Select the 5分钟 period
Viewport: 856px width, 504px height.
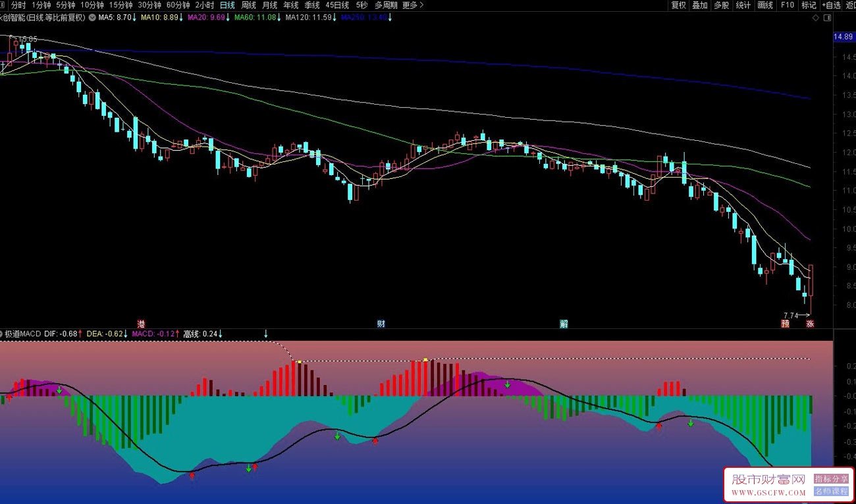[x=66, y=5]
